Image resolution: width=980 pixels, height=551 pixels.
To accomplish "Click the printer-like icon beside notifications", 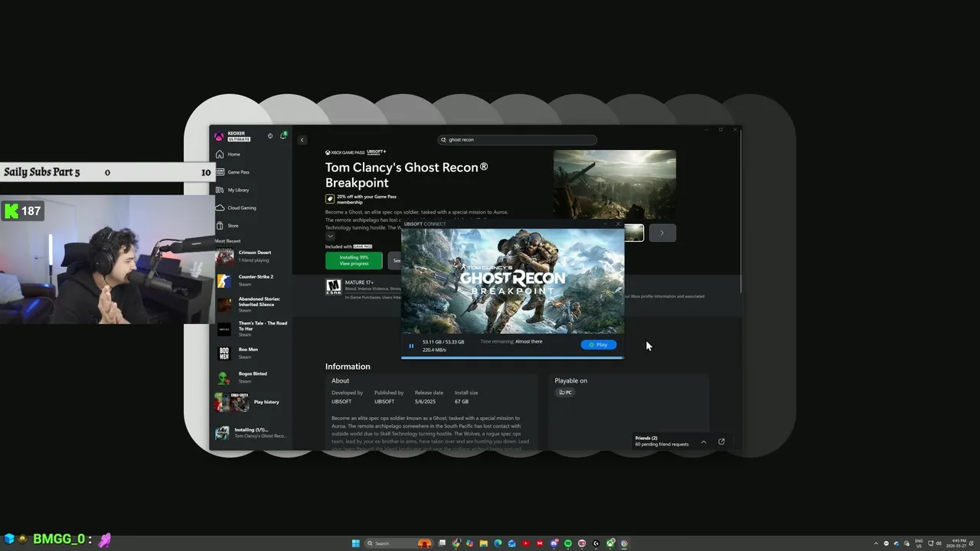I will pyautogui.click(x=269, y=136).
